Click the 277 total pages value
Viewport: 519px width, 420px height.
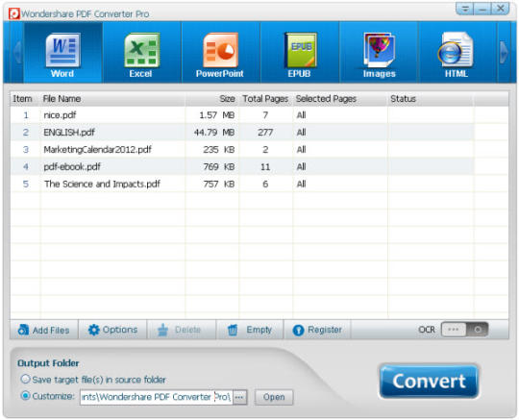tap(265, 132)
